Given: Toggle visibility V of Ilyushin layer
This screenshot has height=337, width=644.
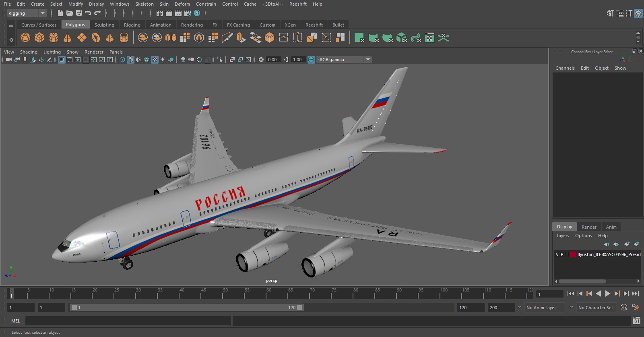Looking at the screenshot, I should coord(557,254).
